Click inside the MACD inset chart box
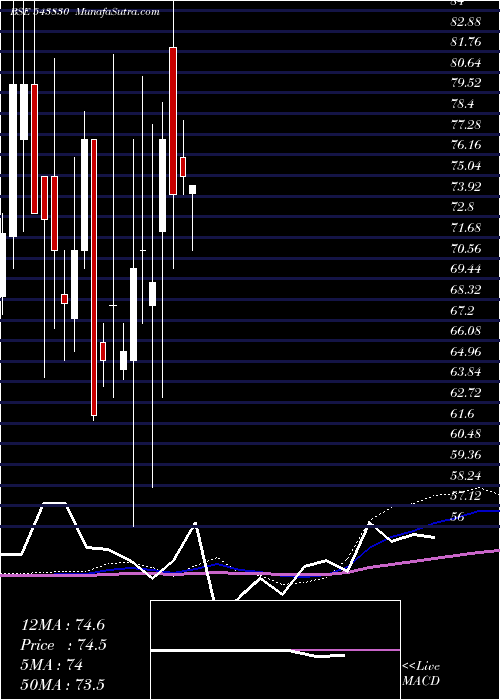The height and width of the screenshot is (700, 500). 275,650
